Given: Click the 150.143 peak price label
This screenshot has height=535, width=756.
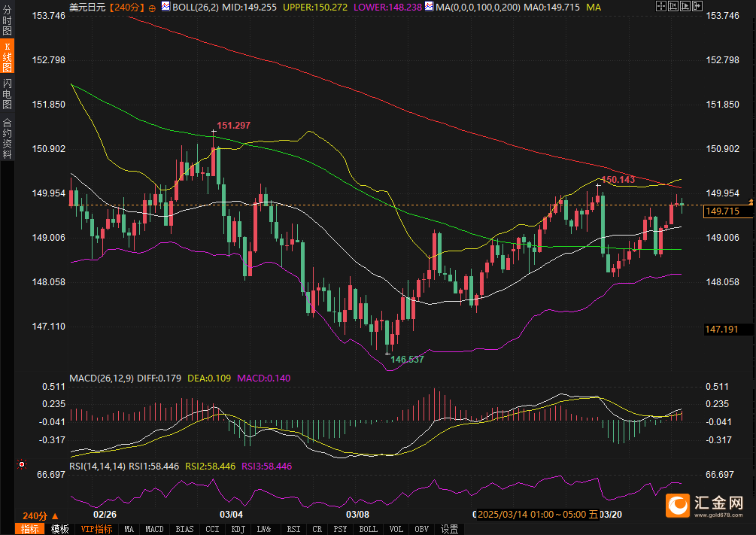Looking at the screenshot, I should point(618,180).
